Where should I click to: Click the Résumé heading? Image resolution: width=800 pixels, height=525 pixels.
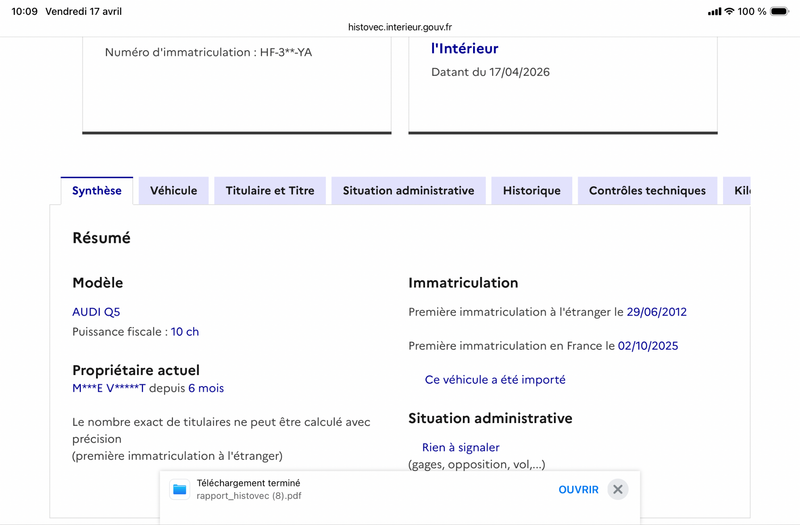[102, 238]
